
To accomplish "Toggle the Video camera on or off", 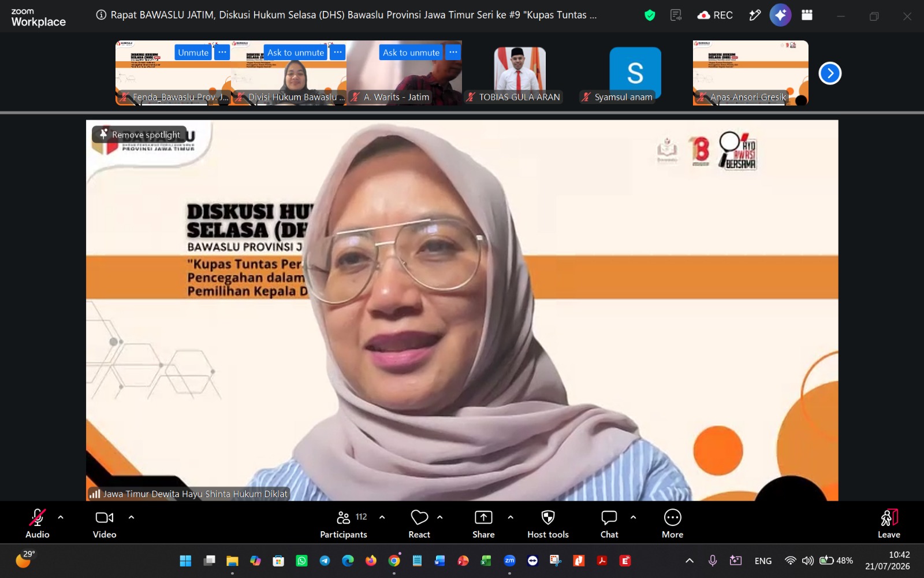I will click(105, 524).
